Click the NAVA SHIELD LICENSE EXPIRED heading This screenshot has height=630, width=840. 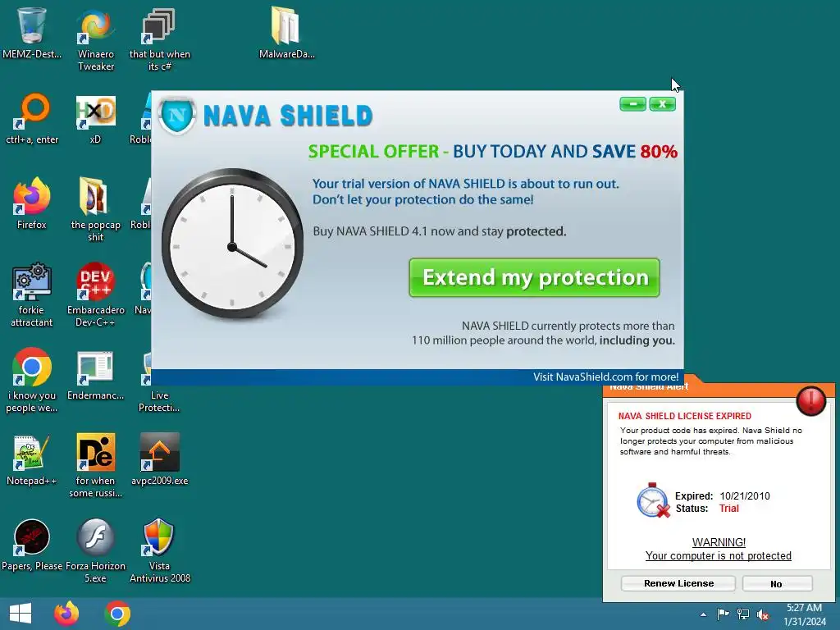click(685, 416)
